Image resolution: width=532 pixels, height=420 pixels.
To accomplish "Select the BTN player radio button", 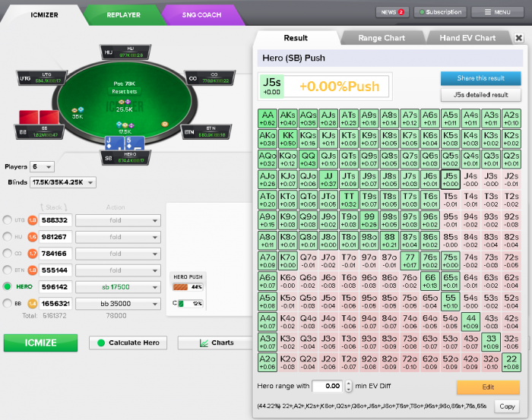I will point(7,270).
